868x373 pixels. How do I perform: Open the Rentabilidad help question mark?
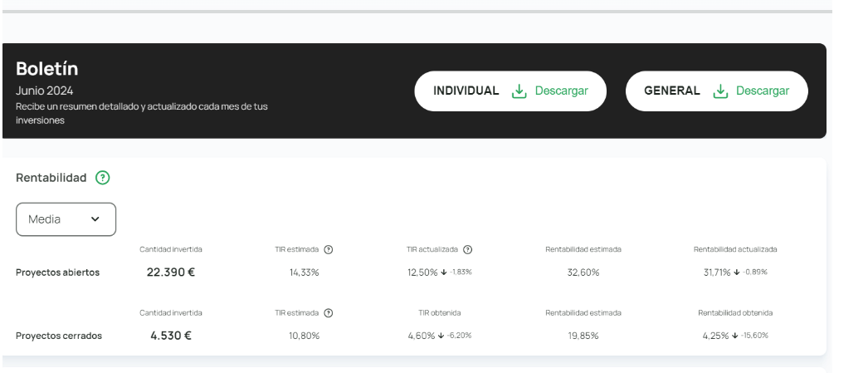(x=102, y=178)
